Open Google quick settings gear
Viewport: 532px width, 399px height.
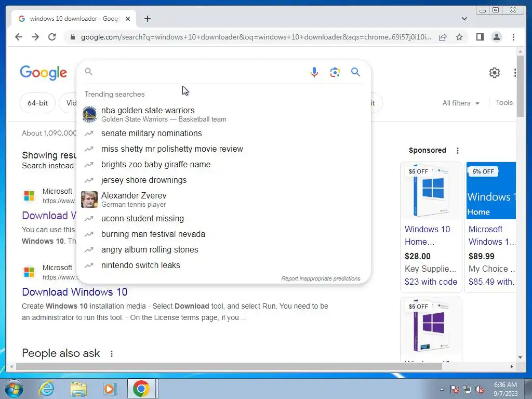[x=495, y=72]
